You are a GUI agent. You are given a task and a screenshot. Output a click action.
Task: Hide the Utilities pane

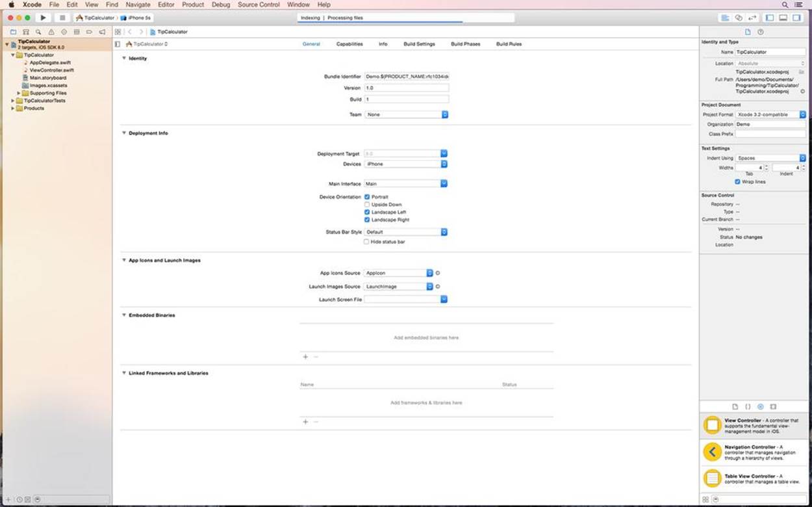click(x=796, y=18)
